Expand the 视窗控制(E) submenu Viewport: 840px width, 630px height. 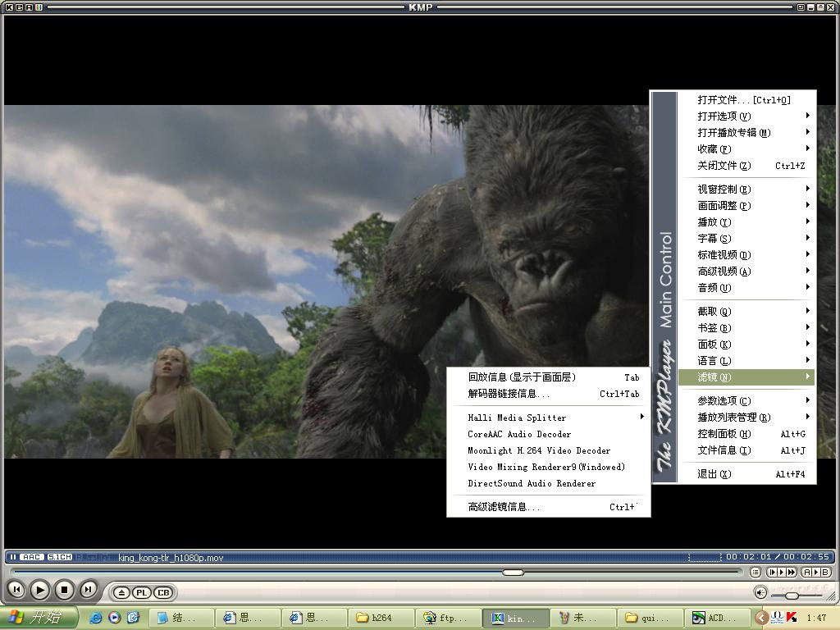746,189
